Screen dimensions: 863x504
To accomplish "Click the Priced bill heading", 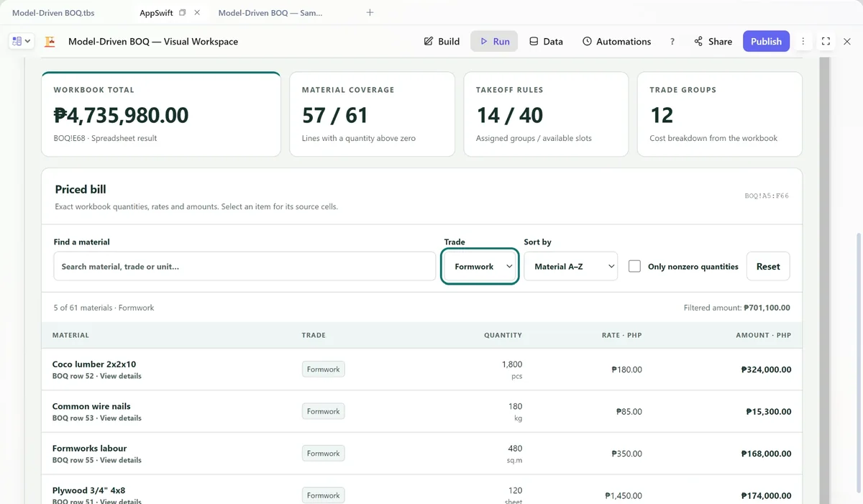I will (81, 190).
